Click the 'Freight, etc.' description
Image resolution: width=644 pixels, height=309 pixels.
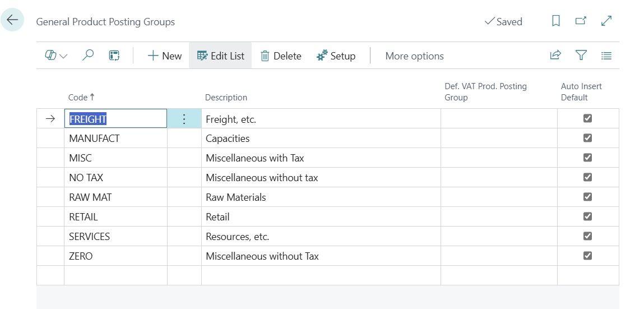(321, 119)
